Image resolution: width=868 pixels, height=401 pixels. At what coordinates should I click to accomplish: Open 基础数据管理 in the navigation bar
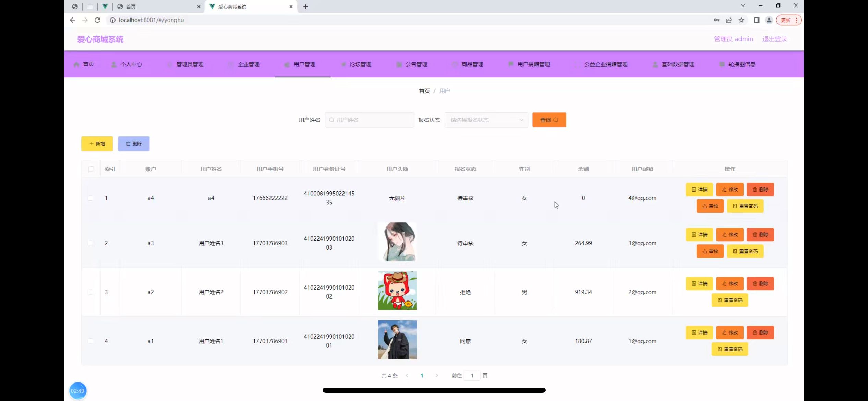coord(674,64)
